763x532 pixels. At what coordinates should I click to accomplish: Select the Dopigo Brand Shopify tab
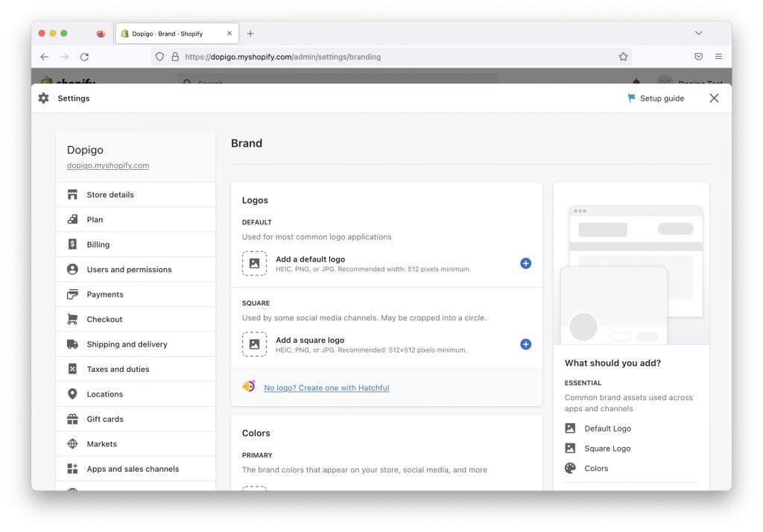click(x=177, y=34)
